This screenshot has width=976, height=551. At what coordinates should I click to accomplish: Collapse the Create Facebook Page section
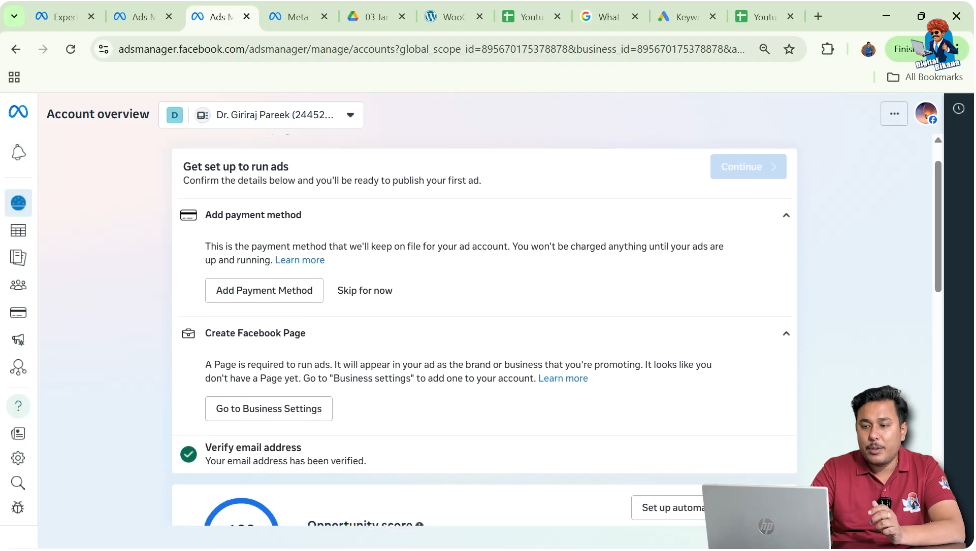click(786, 333)
